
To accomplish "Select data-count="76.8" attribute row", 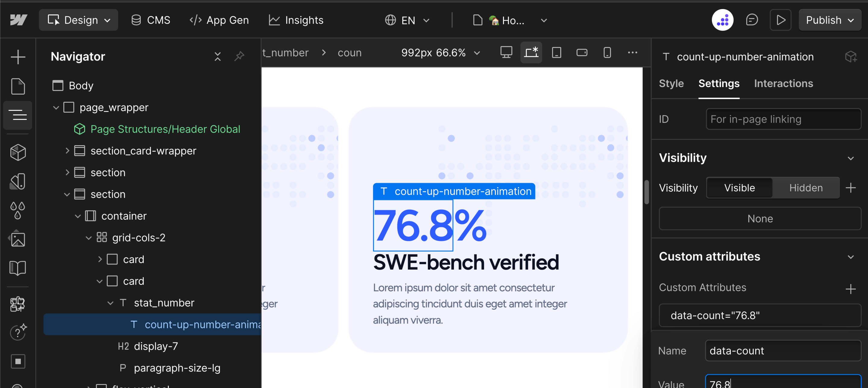I will [x=760, y=315].
